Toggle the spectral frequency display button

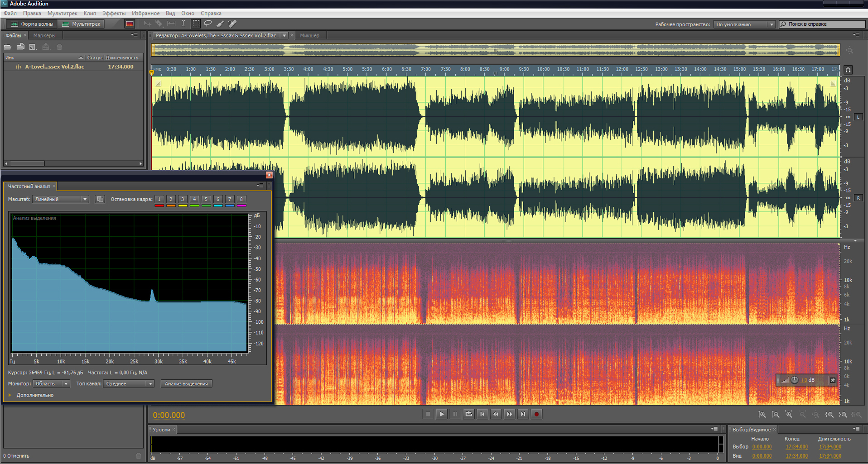coord(130,24)
